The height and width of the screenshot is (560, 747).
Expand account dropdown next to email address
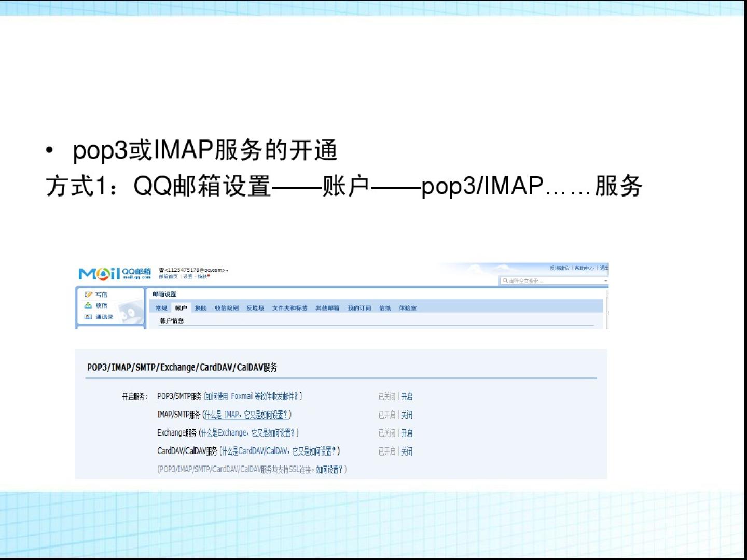click(227, 270)
